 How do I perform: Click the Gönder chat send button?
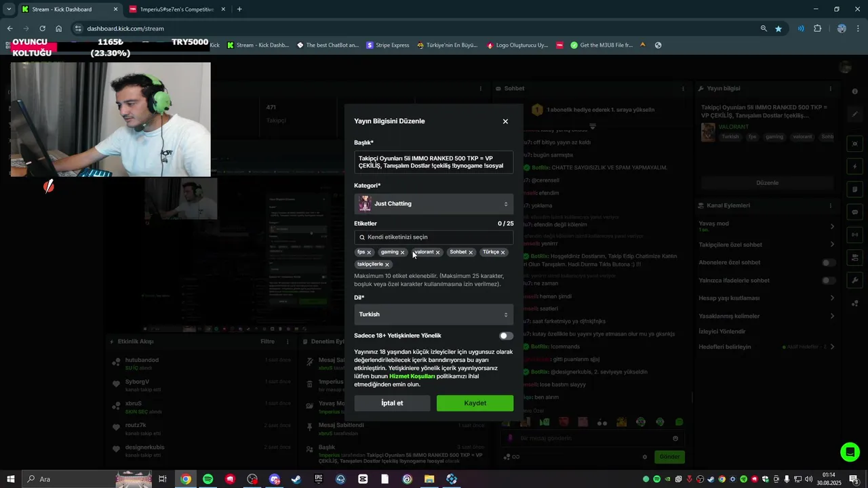669,457
